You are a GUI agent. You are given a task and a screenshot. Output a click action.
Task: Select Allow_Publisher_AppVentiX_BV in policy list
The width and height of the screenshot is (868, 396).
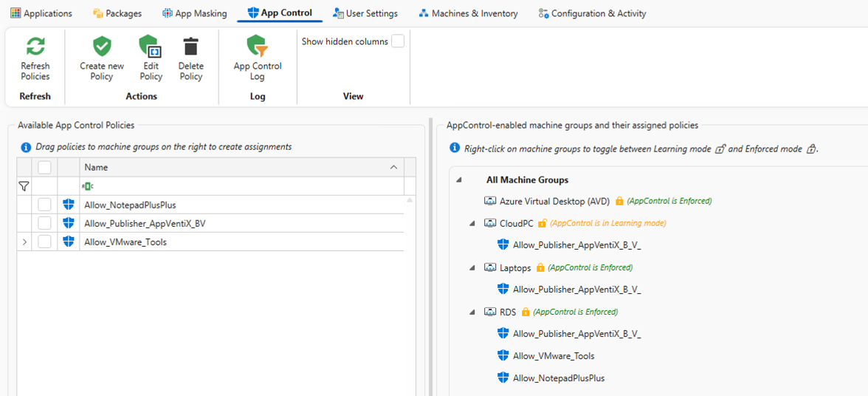coord(145,223)
